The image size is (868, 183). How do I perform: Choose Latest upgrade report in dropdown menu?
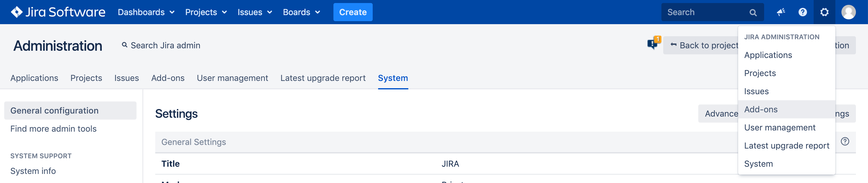point(786,146)
